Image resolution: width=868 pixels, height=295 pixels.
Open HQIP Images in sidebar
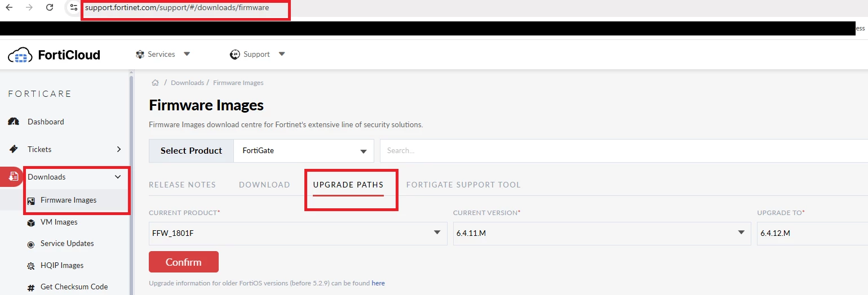tap(62, 266)
